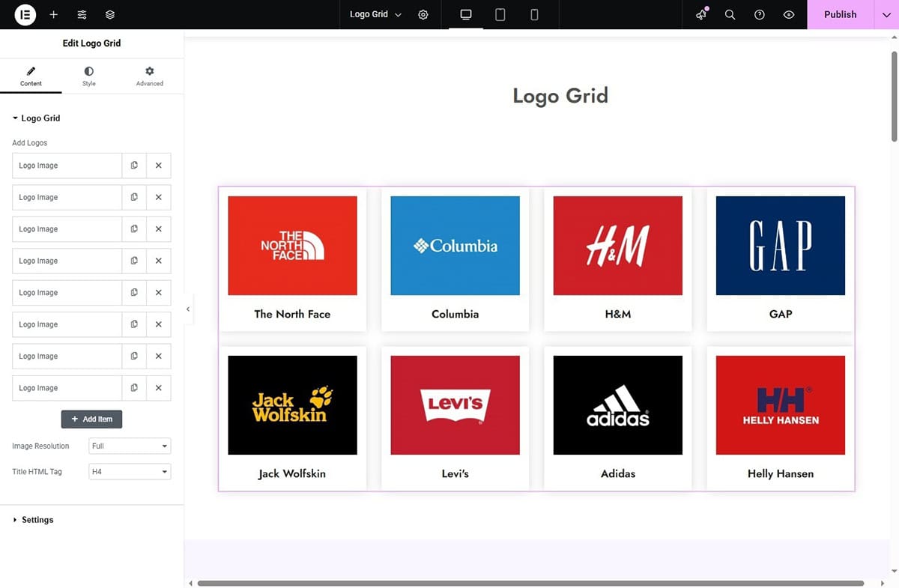The height and width of the screenshot is (588, 899).
Task: Select The North Face logo image
Action: [x=292, y=246]
